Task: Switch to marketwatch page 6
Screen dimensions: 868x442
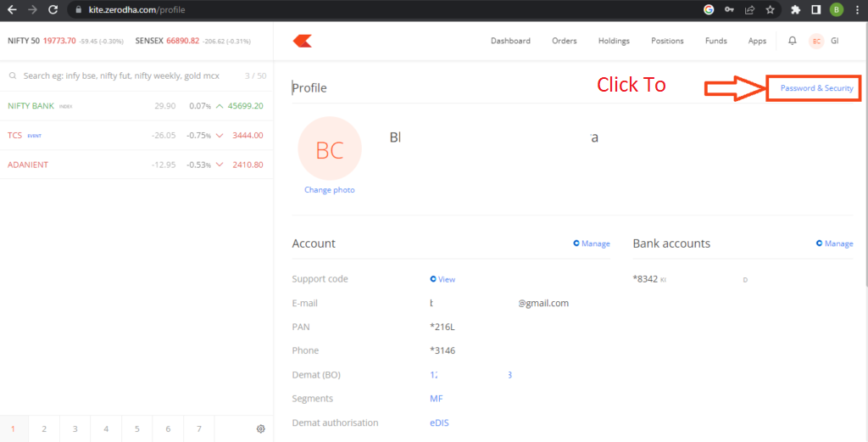Action: point(168,428)
